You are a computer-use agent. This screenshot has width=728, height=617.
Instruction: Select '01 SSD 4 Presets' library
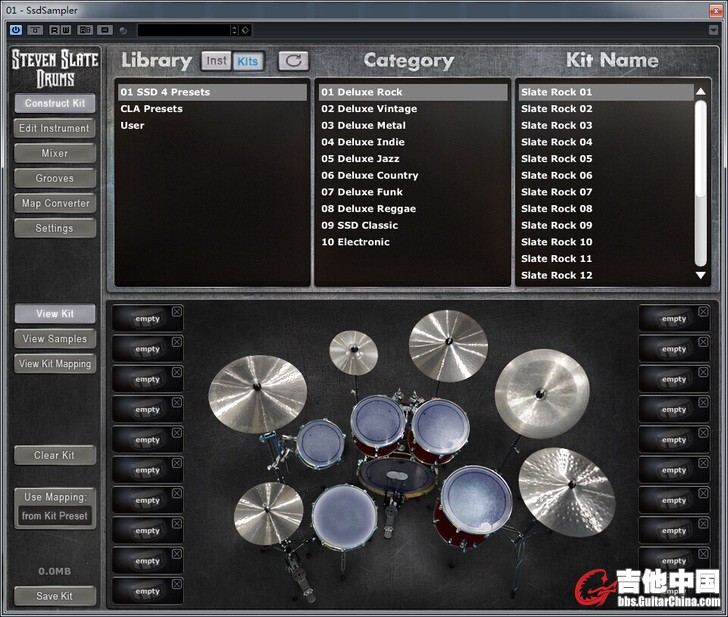pos(212,92)
